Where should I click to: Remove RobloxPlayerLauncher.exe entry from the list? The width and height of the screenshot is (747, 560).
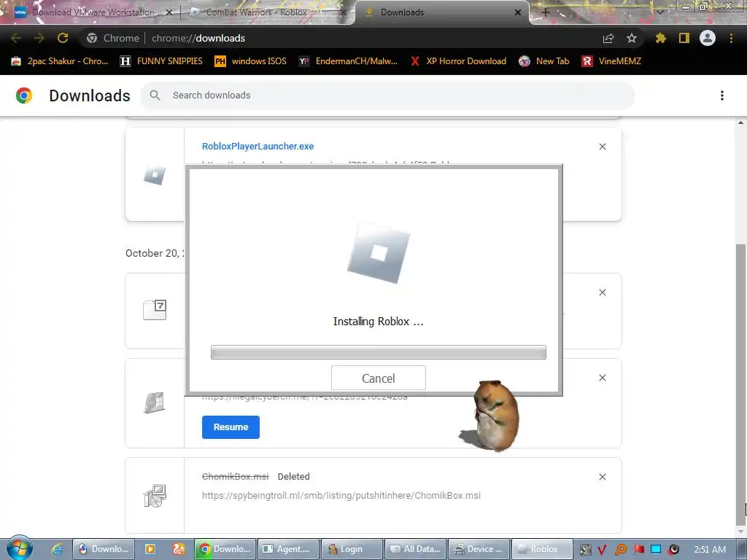tap(602, 147)
